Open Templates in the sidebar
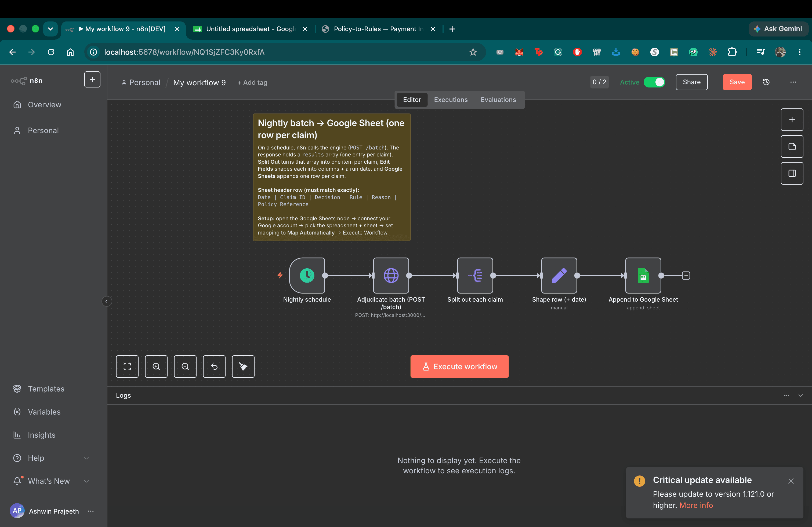 [53, 389]
